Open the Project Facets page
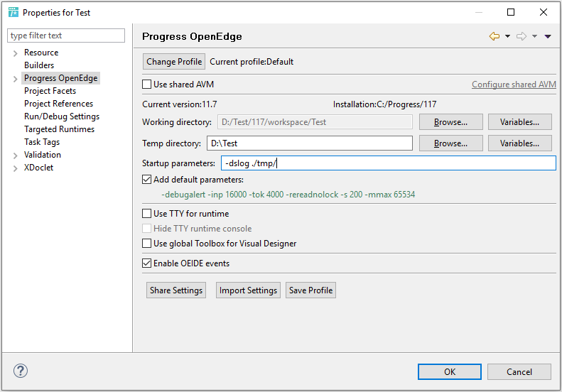Screen dimensions: 562x392 click(50, 91)
